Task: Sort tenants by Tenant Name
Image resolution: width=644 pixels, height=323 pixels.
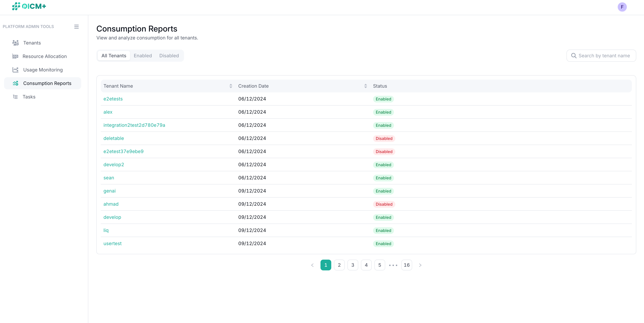Action: tap(231, 86)
